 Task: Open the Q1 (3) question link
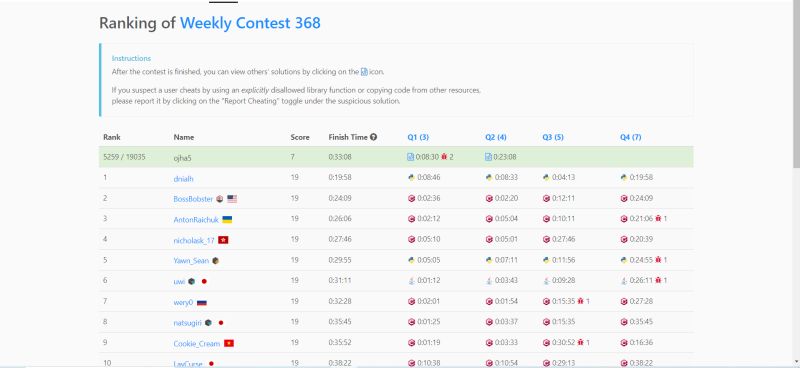(418, 137)
